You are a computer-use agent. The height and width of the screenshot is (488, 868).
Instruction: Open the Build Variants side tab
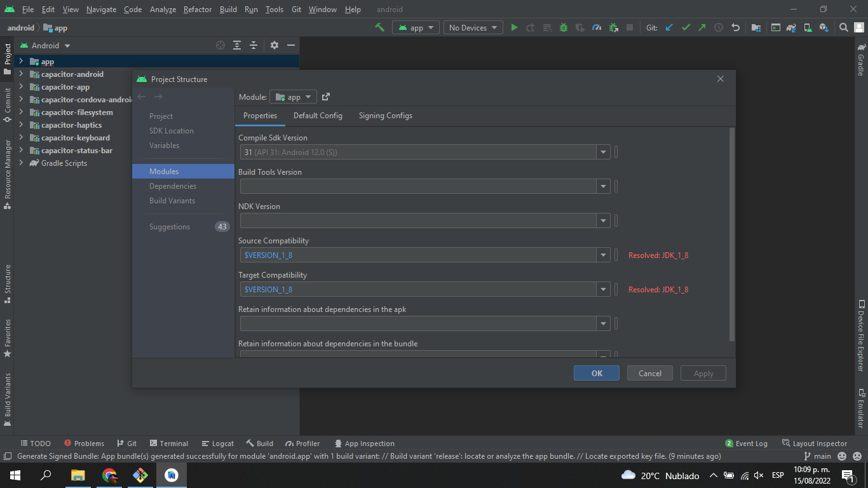tap(7, 400)
